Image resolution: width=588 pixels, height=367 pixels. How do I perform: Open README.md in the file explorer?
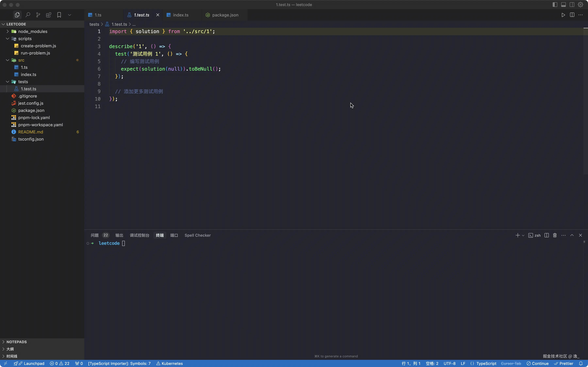click(31, 132)
